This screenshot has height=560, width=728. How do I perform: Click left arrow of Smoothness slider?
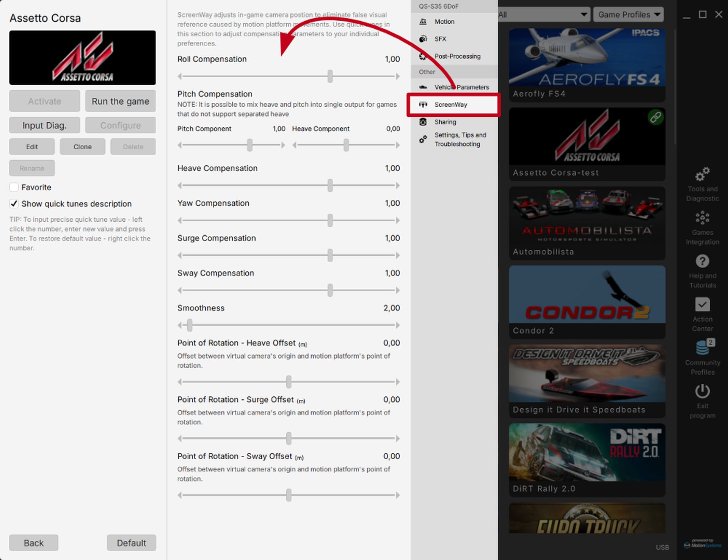point(180,325)
